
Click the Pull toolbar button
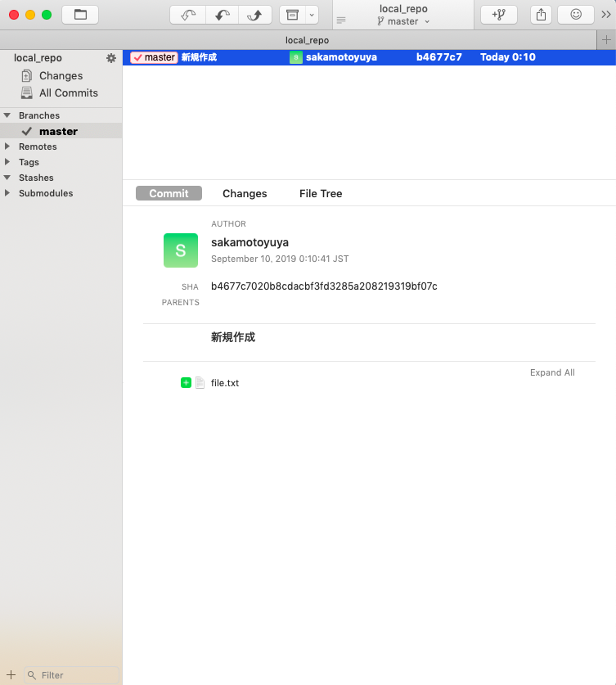click(x=223, y=15)
